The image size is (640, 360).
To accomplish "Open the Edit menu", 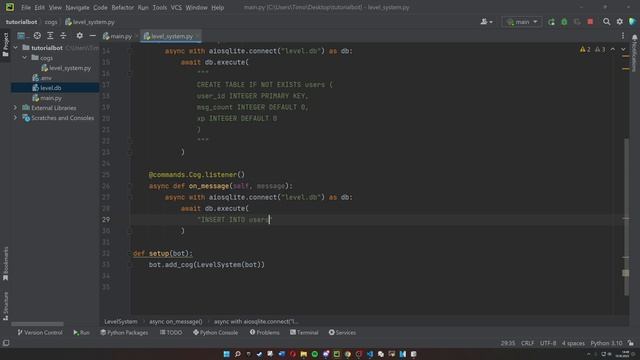I will [40, 7].
